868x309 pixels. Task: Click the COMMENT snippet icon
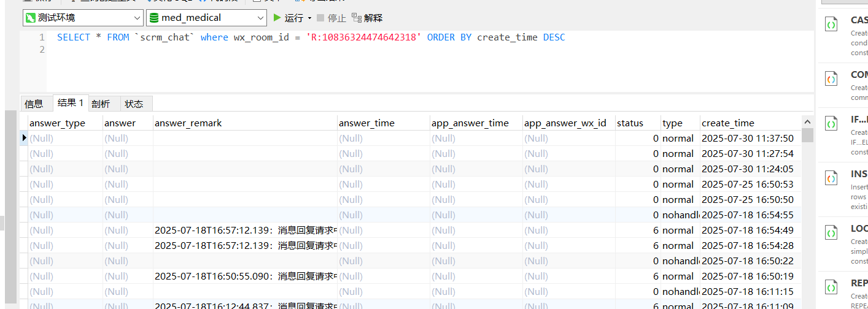tap(831, 79)
